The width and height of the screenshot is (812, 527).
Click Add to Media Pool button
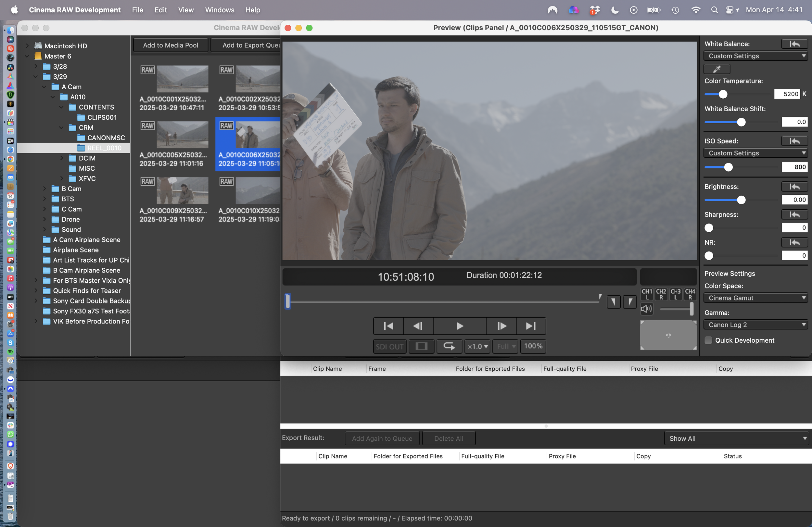(x=170, y=45)
